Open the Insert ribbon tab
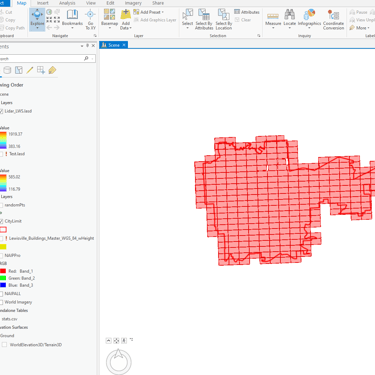The height and width of the screenshot is (375, 375). pyautogui.click(x=43, y=3)
